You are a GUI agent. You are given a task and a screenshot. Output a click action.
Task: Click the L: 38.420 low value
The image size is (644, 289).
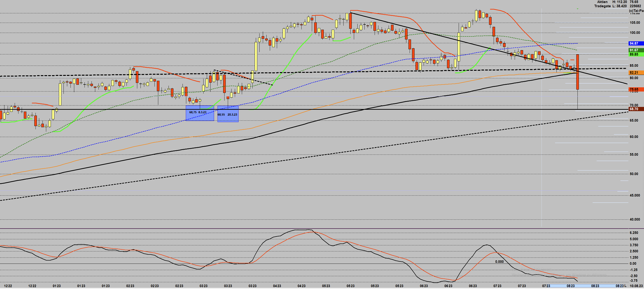(619, 6)
